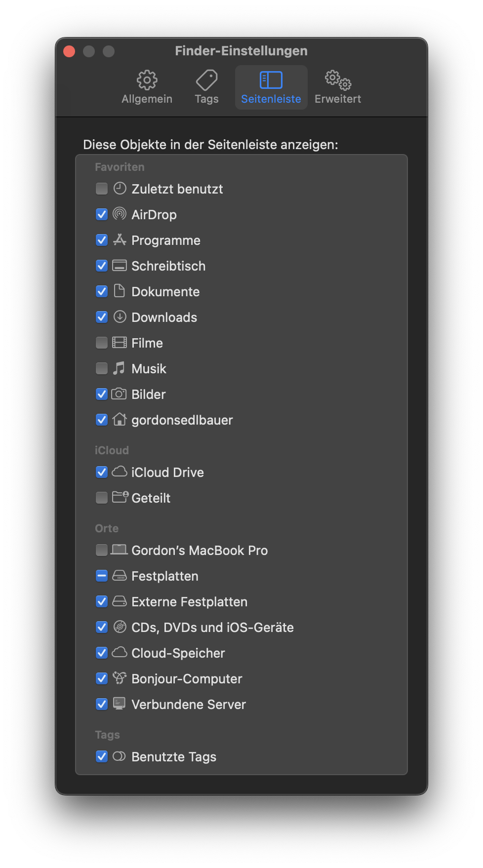The image size is (483, 868).
Task: Click the AirDrop icon in Favoriten
Action: pos(120,214)
